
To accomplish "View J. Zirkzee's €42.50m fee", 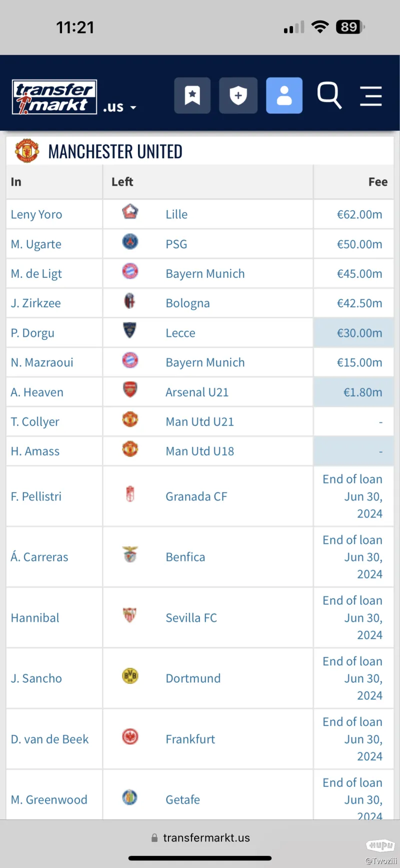I will 359,303.
